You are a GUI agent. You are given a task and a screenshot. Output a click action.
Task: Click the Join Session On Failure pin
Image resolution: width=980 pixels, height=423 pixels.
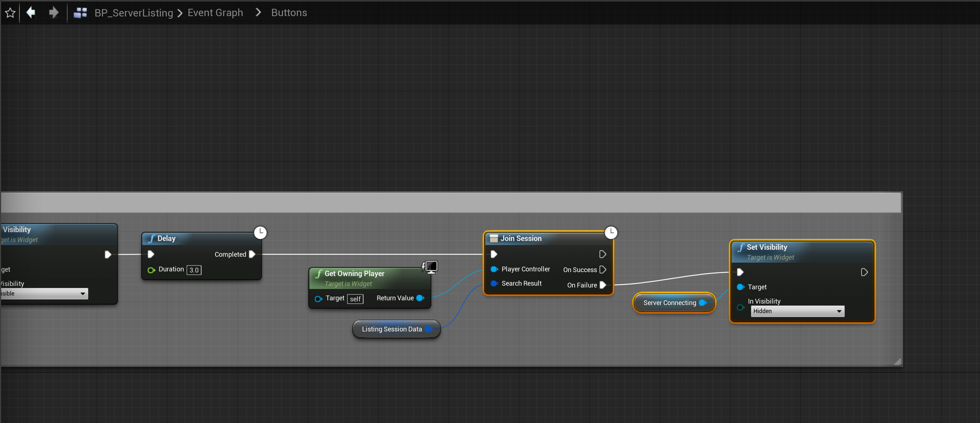603,285
